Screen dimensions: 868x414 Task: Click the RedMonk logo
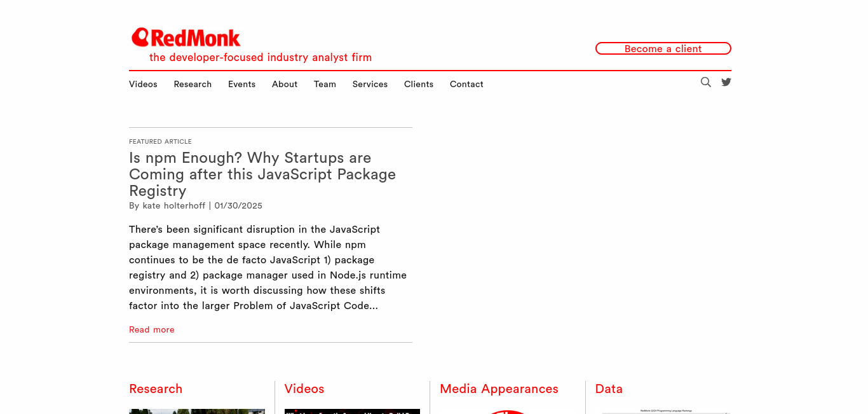[x=186, y=38]
